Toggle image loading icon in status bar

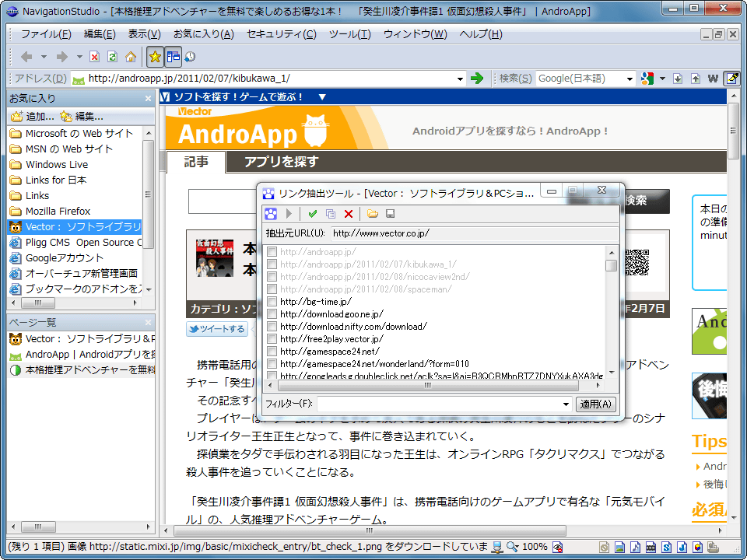[619, 547]
